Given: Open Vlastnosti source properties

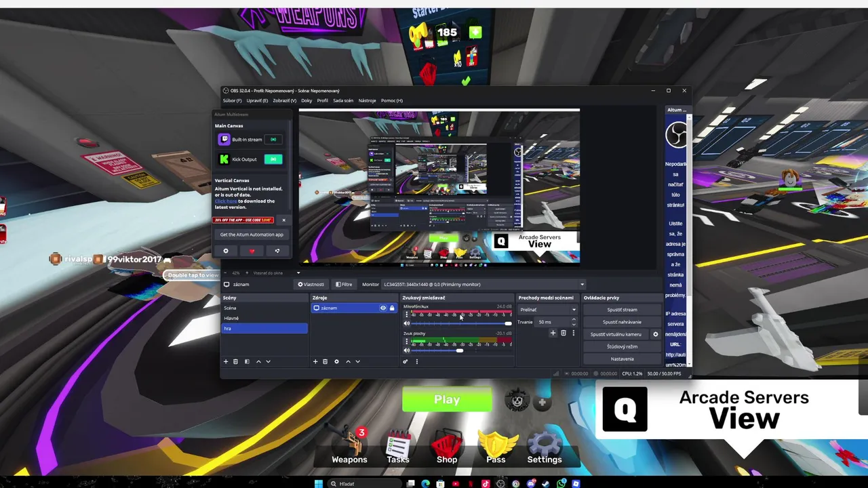Looking at the screenshot, I should [311, 285].
